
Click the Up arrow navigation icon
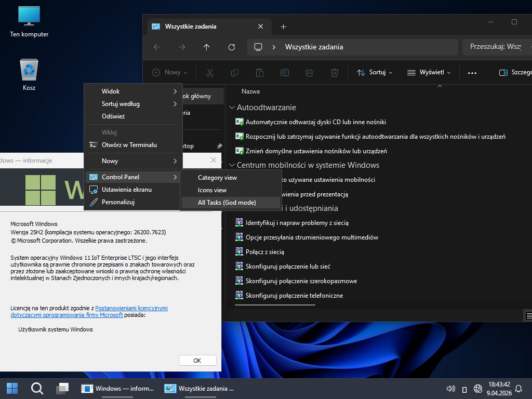click(207, 47)
